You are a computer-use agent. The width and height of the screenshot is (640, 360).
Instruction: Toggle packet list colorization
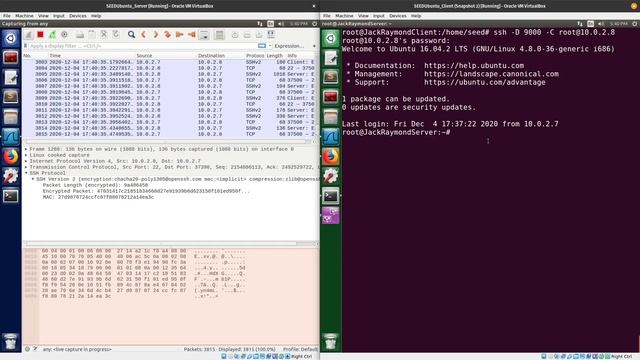219,35
